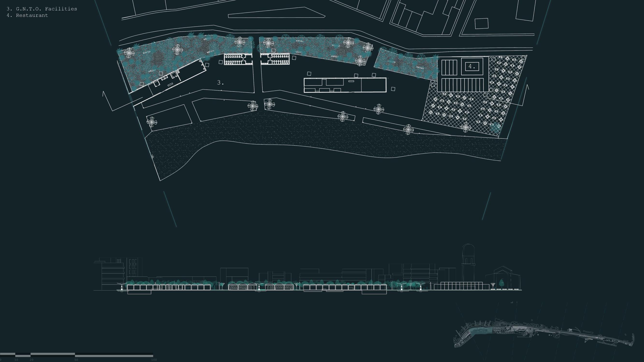The height and width of the screenshot is (362, 644).
Task: Click the '50' mark on scale bar
Action: click(x=76, y=360)
